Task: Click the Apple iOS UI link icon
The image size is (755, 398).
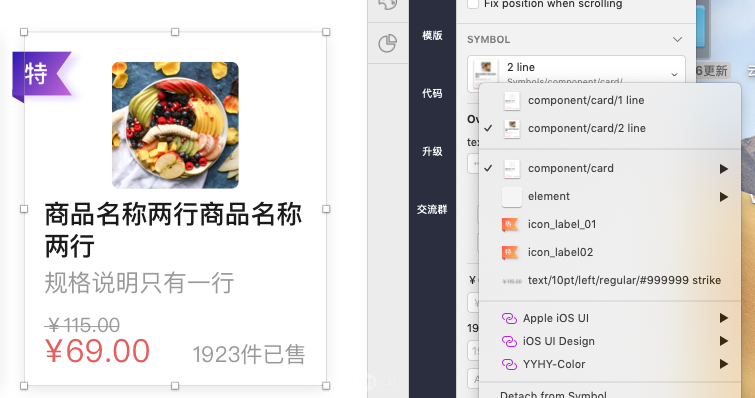Action: point(509,318)
